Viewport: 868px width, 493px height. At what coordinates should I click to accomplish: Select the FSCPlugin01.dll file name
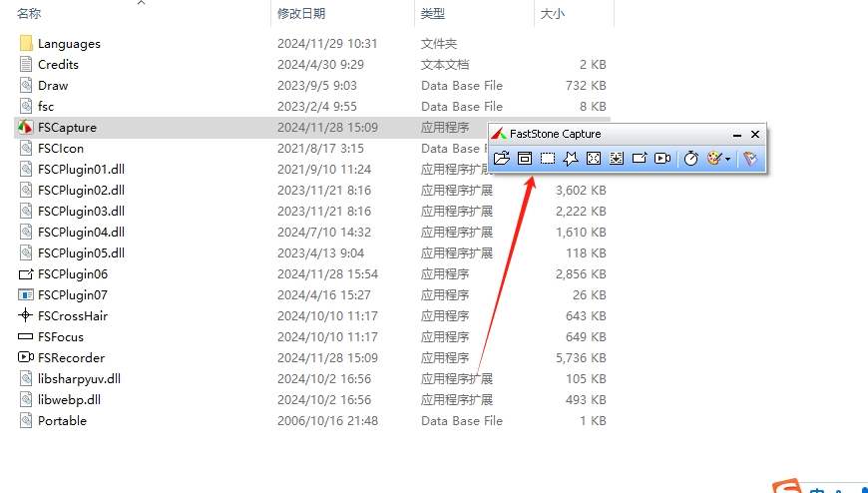coord(82,170)
